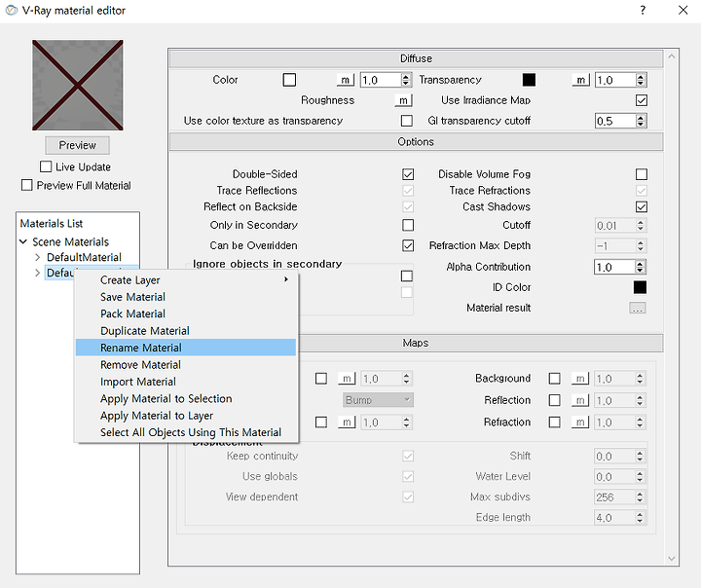Click the Alpha Contribution value field
The height and width of the screenshot is (588, 701).
coord(614,267)
